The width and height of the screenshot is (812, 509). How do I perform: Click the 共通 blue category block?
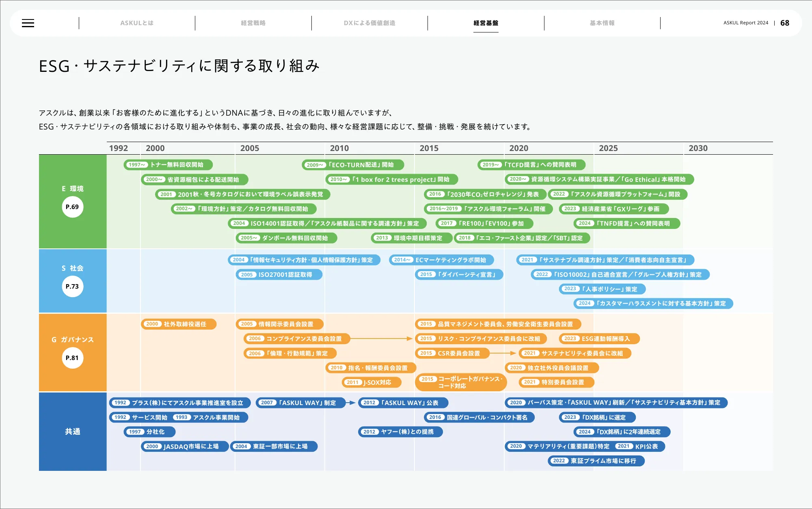[x=73, y=431]
